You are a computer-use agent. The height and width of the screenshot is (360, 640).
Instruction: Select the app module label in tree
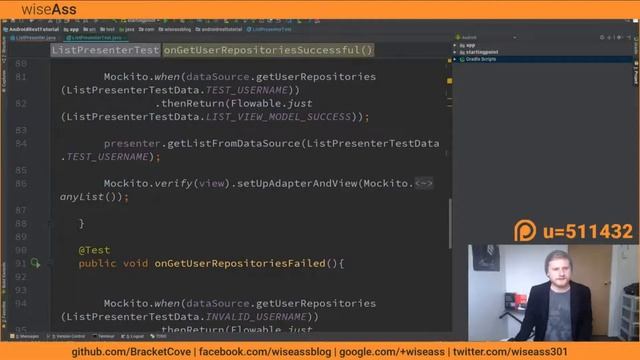470,45
